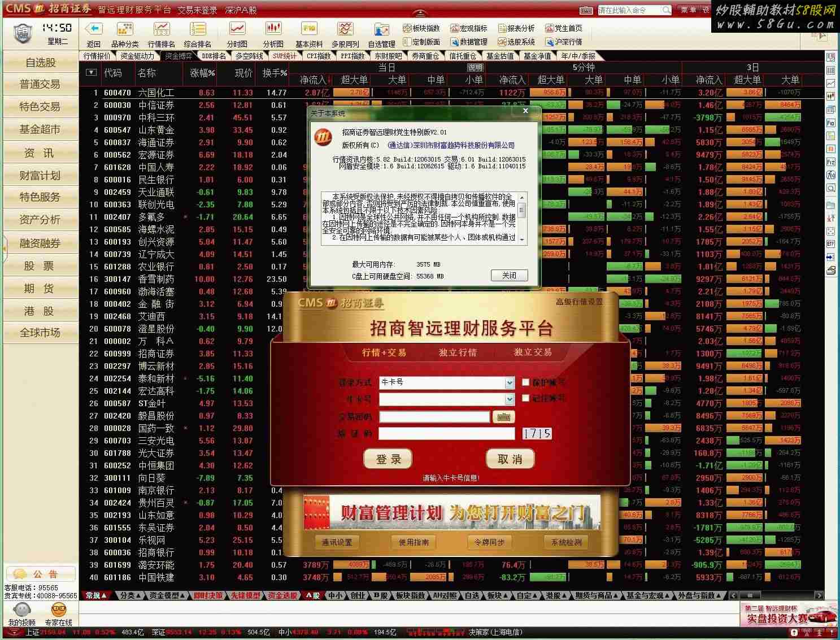Show the 分析图 candlestick chart
This screenshot has width=840, height=640.
(273, 29)
